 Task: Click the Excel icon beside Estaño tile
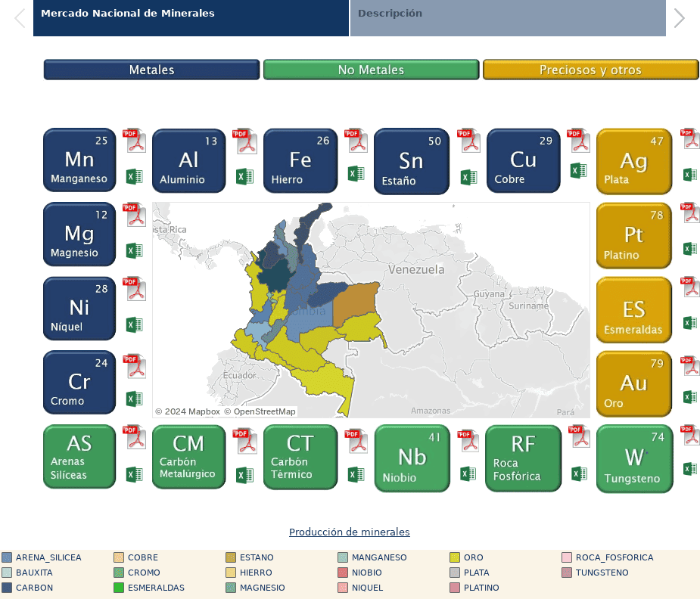point(468,177)
